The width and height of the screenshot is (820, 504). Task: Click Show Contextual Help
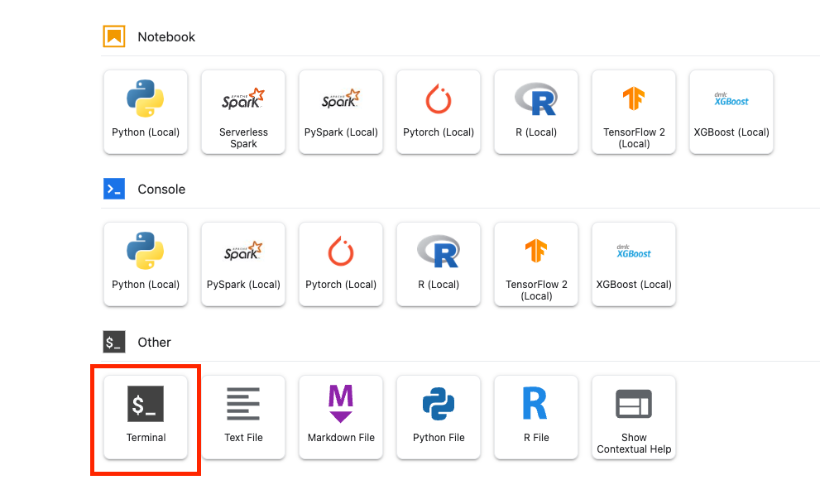coord(634,417)
